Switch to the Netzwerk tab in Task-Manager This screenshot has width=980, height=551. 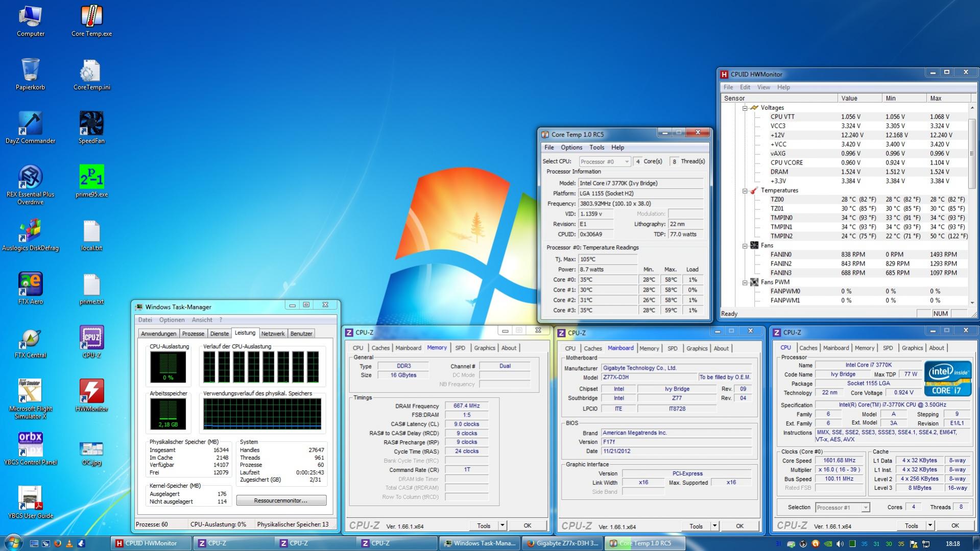coord(273,333)
